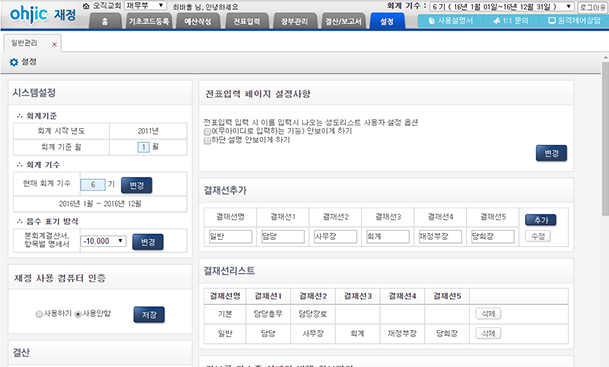609x367 pixels.
Task: Go to the 홈 menu tab
Action: click(x=105, y=21)
